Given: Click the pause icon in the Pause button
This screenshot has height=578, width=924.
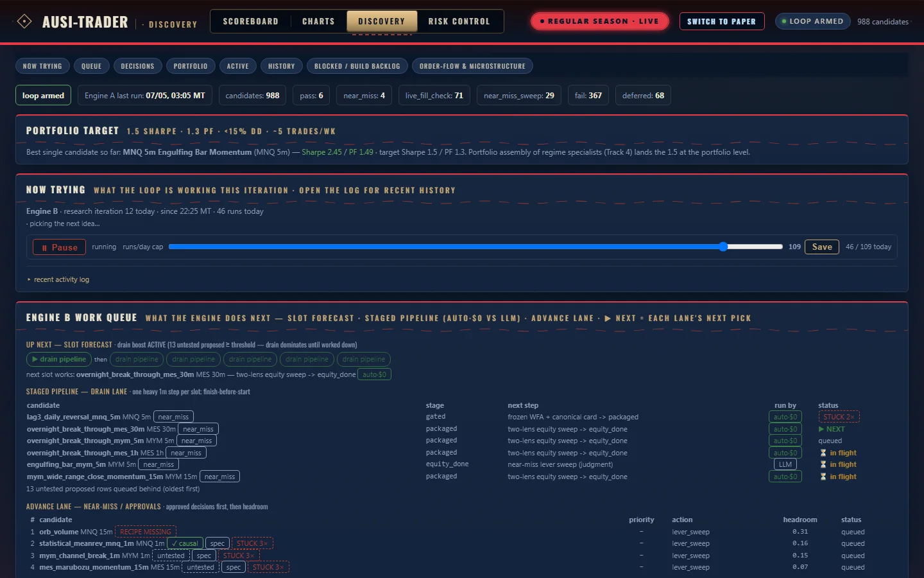Looking at the screenshot, I should point(44,247).
